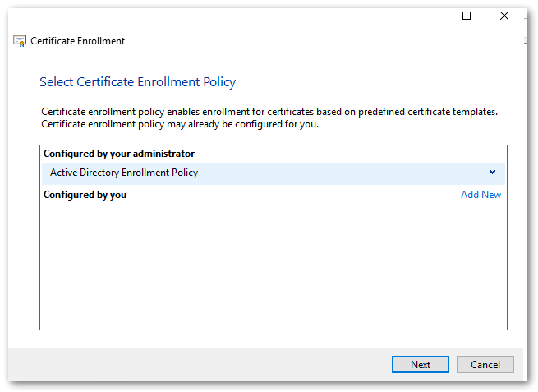
Task: Click the Add New link
Action: (481, 195)
